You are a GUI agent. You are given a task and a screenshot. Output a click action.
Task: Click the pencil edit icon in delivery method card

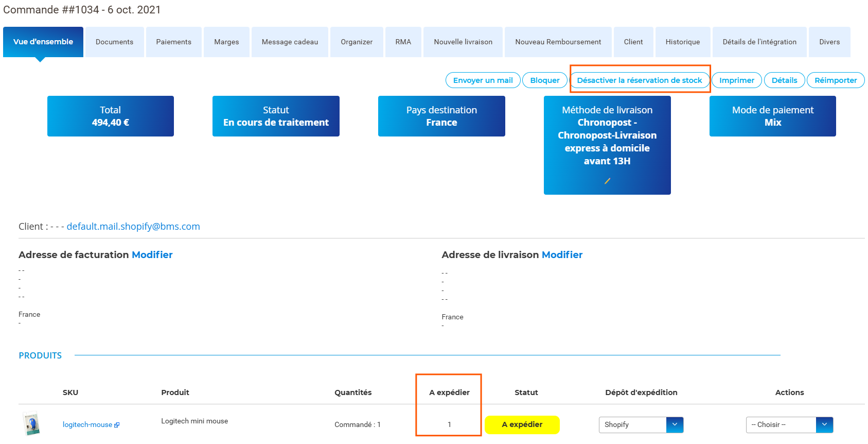click(x=607, y=181)
